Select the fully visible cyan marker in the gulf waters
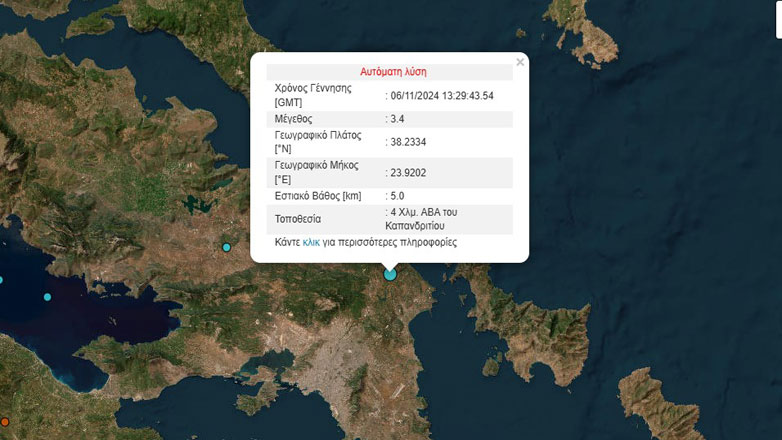The width and height of the screenshot is (782, 440). tap(47, 297)
